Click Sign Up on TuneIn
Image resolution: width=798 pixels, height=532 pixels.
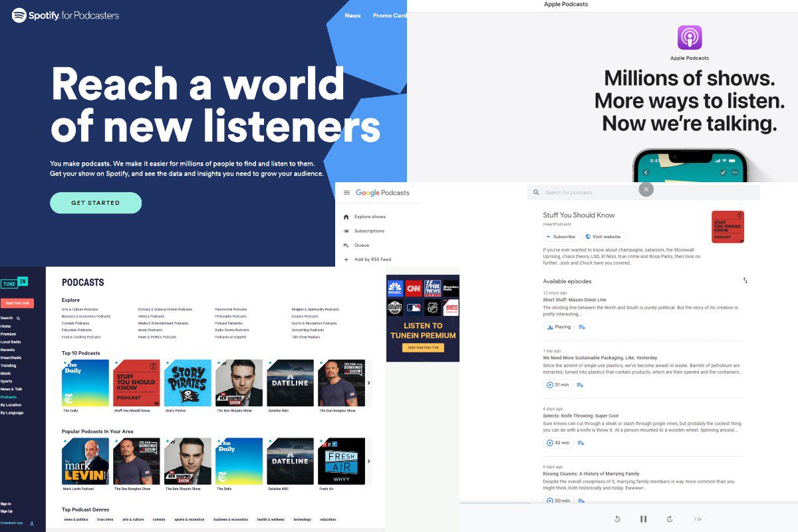coord(7,511)
